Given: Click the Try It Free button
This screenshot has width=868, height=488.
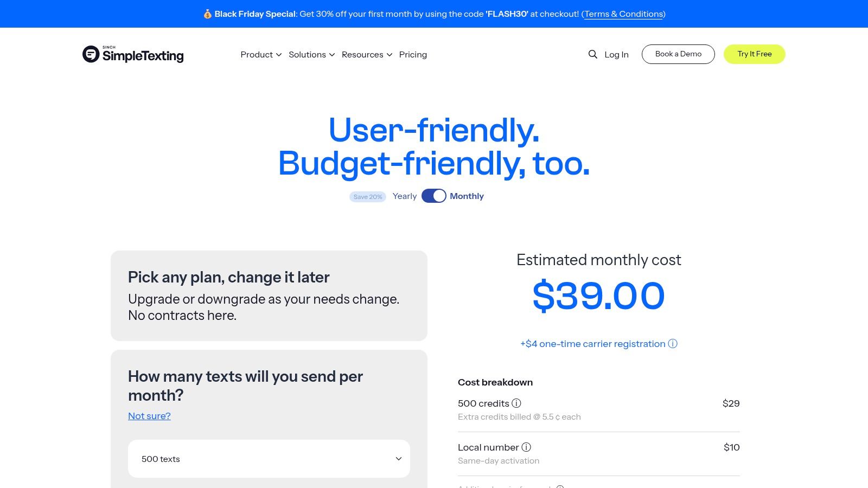Looking at the screenshot, I should pyautogui.click(x=754, y=54).
